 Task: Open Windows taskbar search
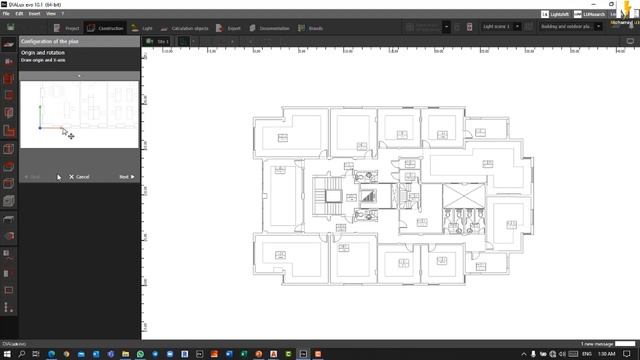click(22, 354)
